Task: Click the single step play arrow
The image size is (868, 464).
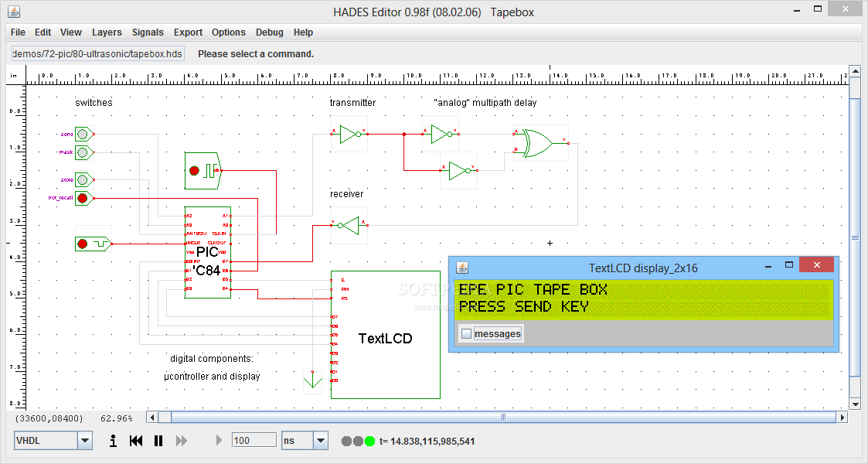Action: point(219,441)
